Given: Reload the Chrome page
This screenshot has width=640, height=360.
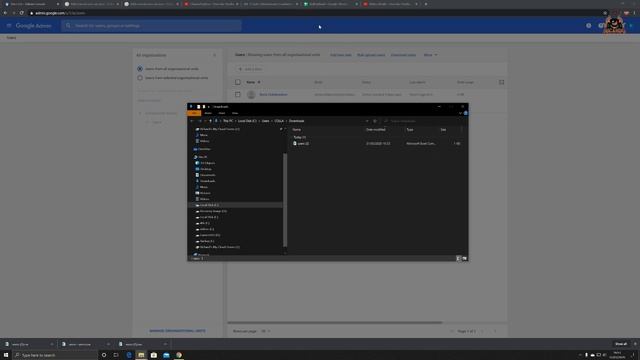Looking at the screenshot, I should coord(22,13).
